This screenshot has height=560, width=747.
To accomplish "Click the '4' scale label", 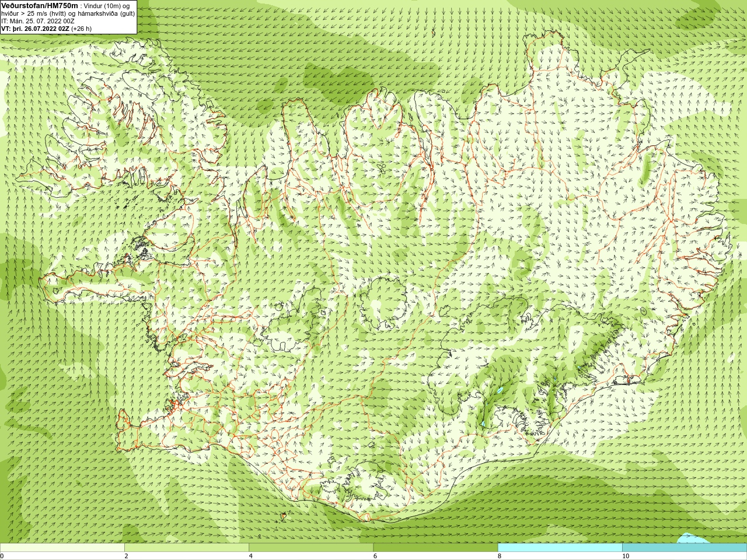I will point(251,556).
